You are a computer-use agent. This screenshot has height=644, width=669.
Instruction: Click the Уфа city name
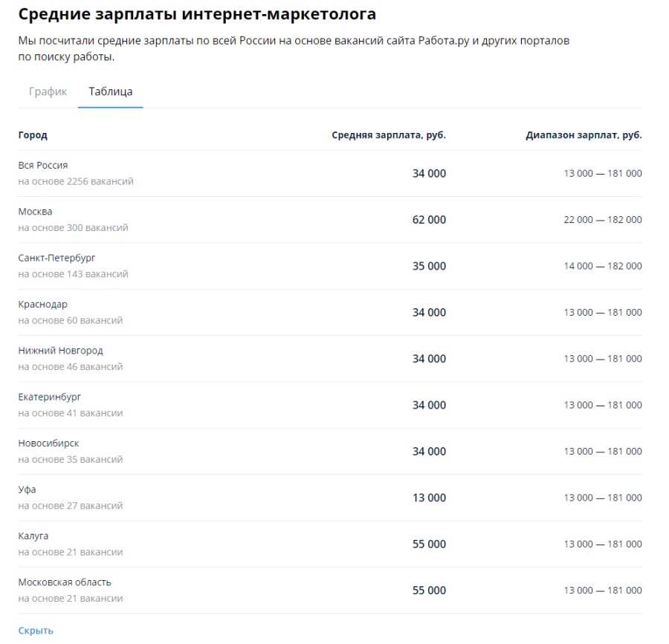27,489
